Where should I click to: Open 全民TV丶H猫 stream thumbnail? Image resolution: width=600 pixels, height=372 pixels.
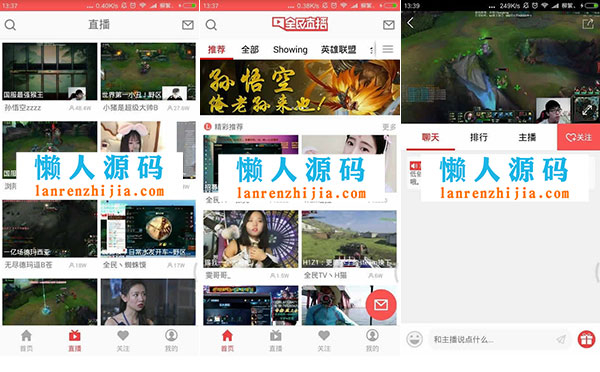[349, 239]
